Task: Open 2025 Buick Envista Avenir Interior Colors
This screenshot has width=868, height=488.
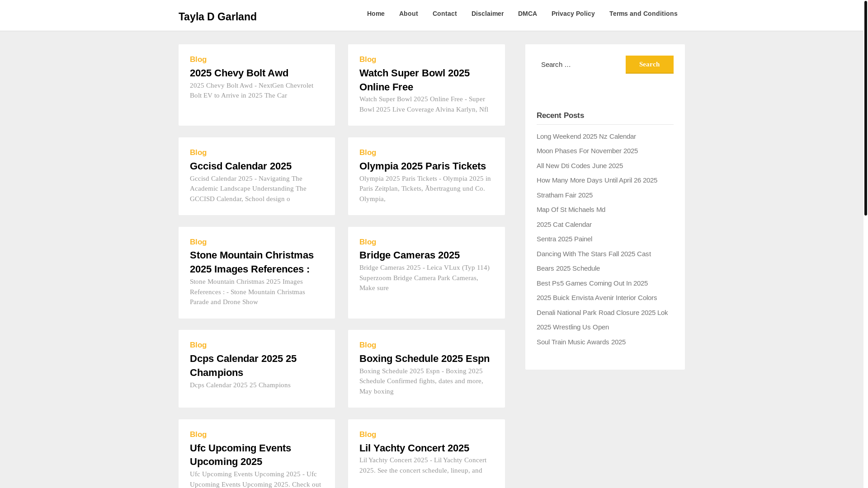Action: pyautogui.click(x=596, y=298)
